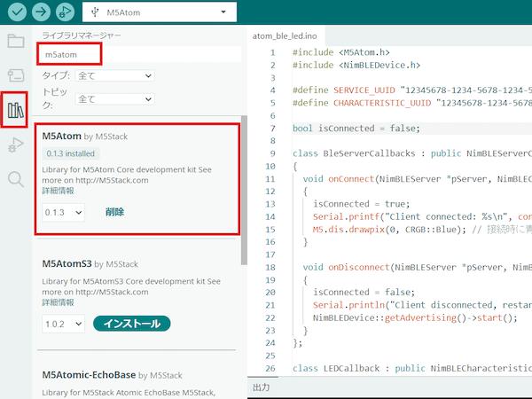Open the Sketchbook folder sidebar icon
The width and height of the screenshot is (532, 399).
[x=16, y=41]
